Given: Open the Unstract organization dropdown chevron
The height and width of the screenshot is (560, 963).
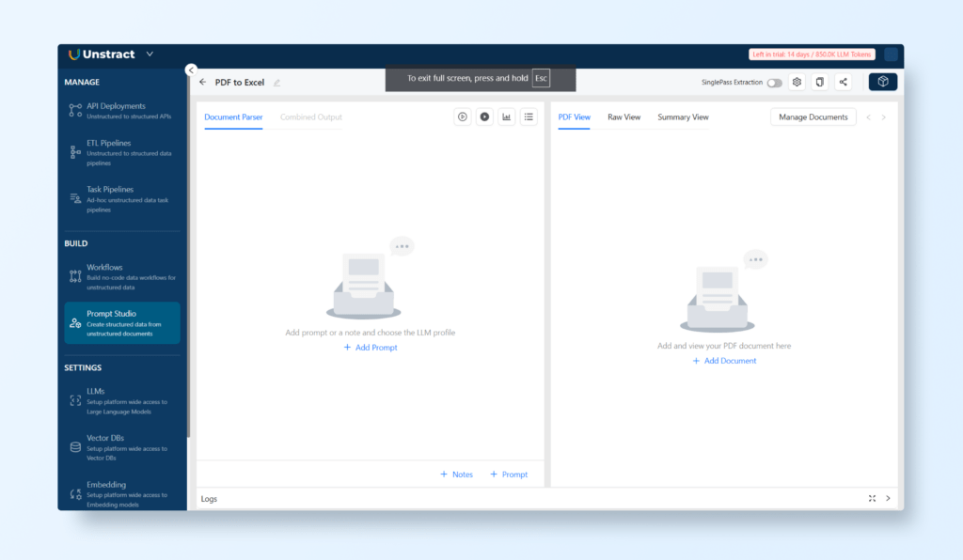Looking at the screenshot, I should pyautogui.click(x=150, y=54).
